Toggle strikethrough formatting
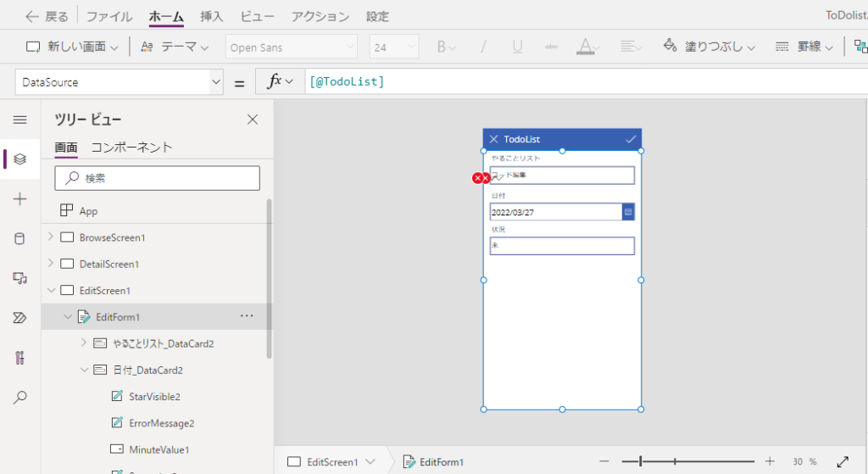868x474 pixels. point(551,47)
